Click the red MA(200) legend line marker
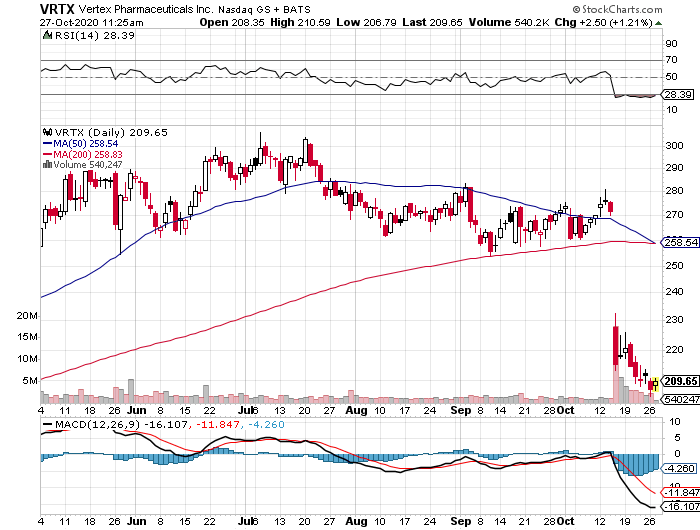This screenshot has width=700, height=530. click(x=46, y=153)
